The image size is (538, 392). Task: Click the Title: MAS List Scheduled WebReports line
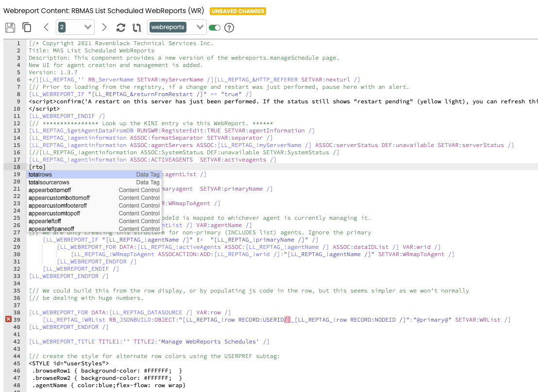point(92,50)
